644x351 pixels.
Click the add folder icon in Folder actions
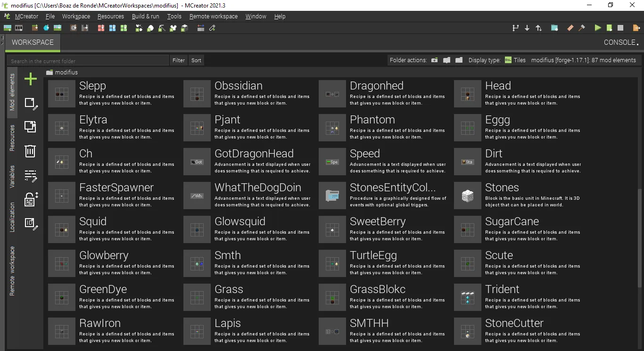[x=434, y=60]
